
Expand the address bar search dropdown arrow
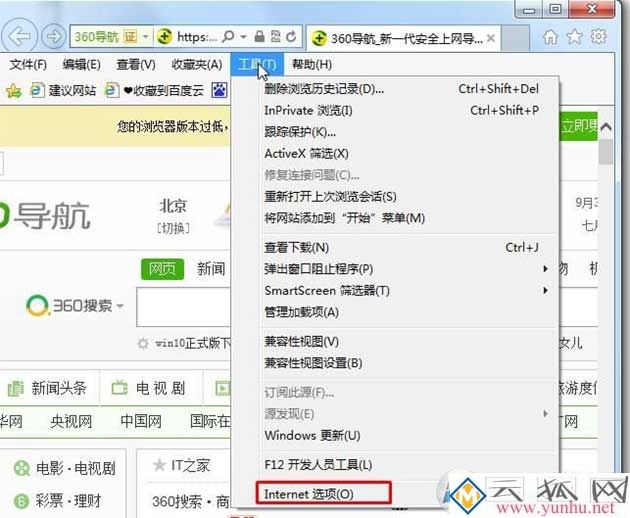tap(243, 37)
